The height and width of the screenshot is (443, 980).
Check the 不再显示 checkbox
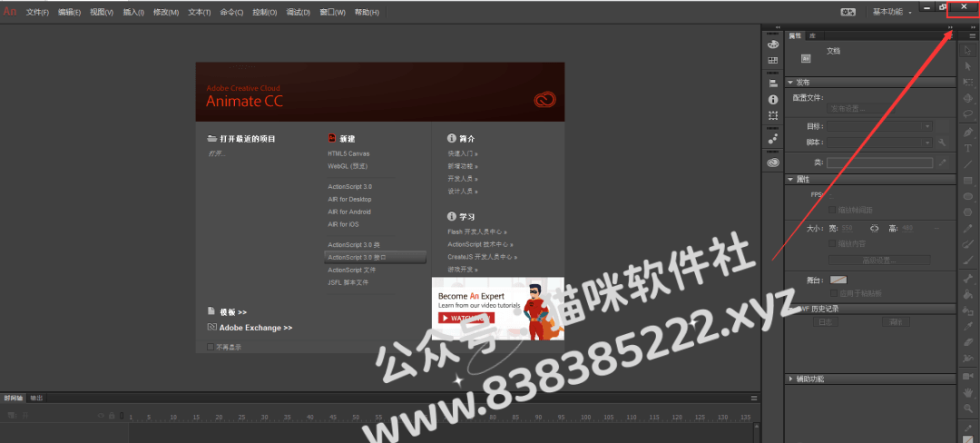point(210,347)
